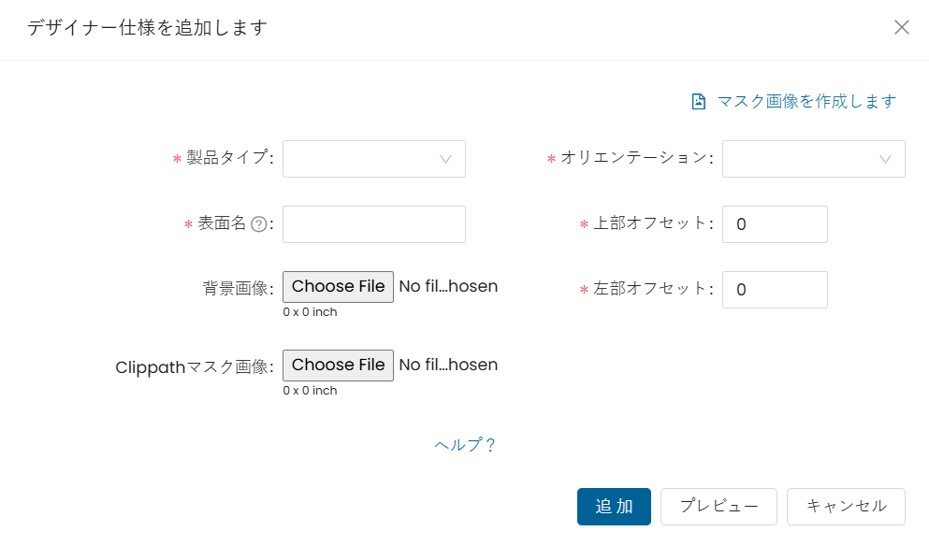Viewport: 929px width, 560px height.
Task: Open the ヘルプ？ link
Action: 465,445
